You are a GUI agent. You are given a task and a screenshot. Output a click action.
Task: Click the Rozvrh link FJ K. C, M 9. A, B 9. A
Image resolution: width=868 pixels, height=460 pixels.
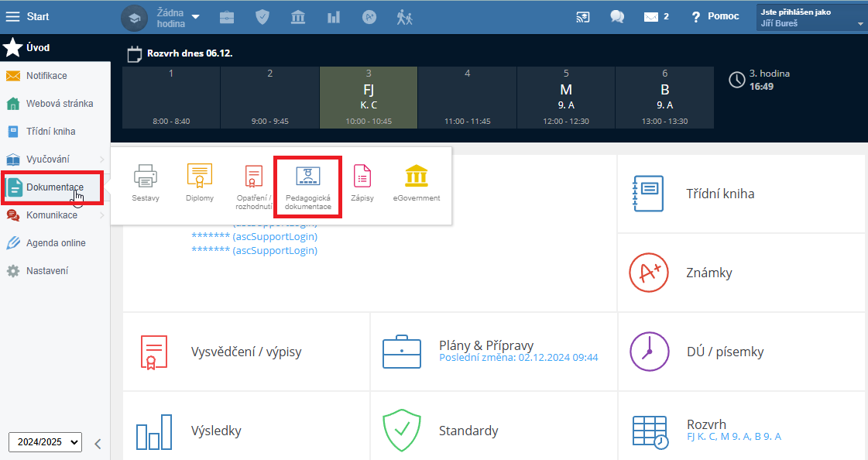click(734, 437)
